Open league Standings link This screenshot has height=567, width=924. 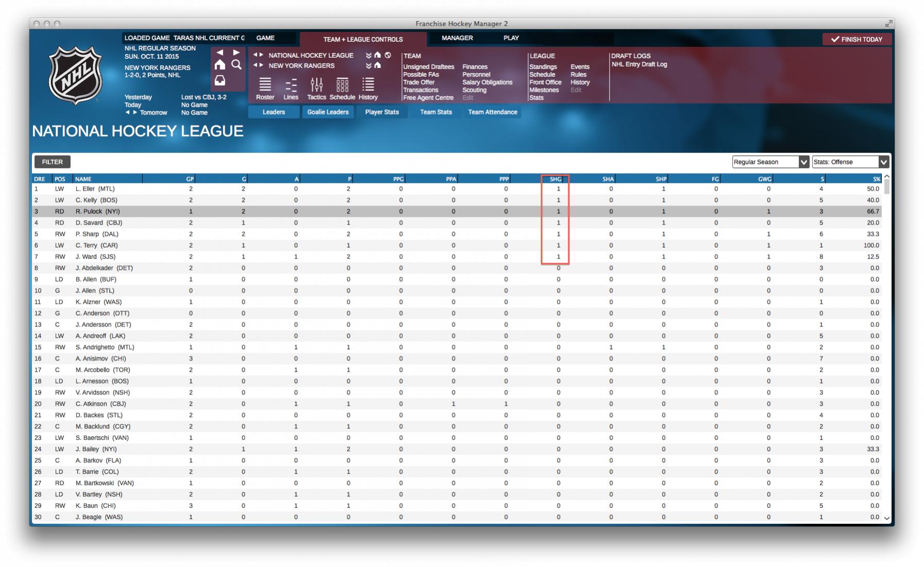pyautogui.click(x=543, y=67)
